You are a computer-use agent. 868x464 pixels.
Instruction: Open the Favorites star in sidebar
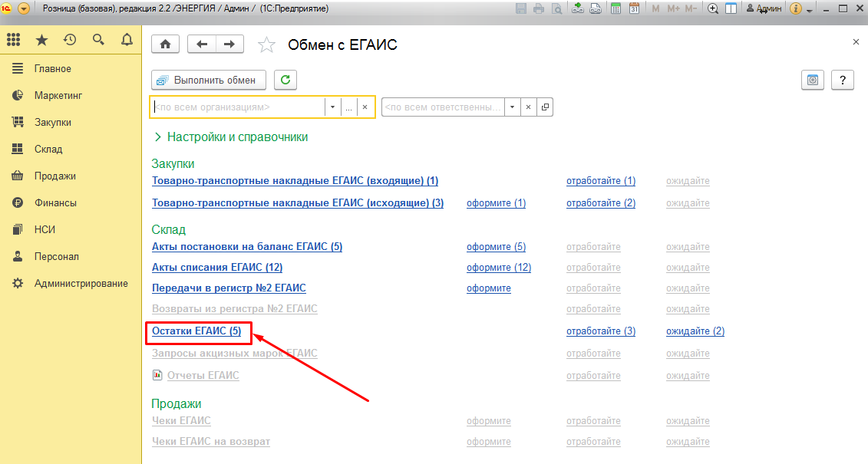(41, 40)
